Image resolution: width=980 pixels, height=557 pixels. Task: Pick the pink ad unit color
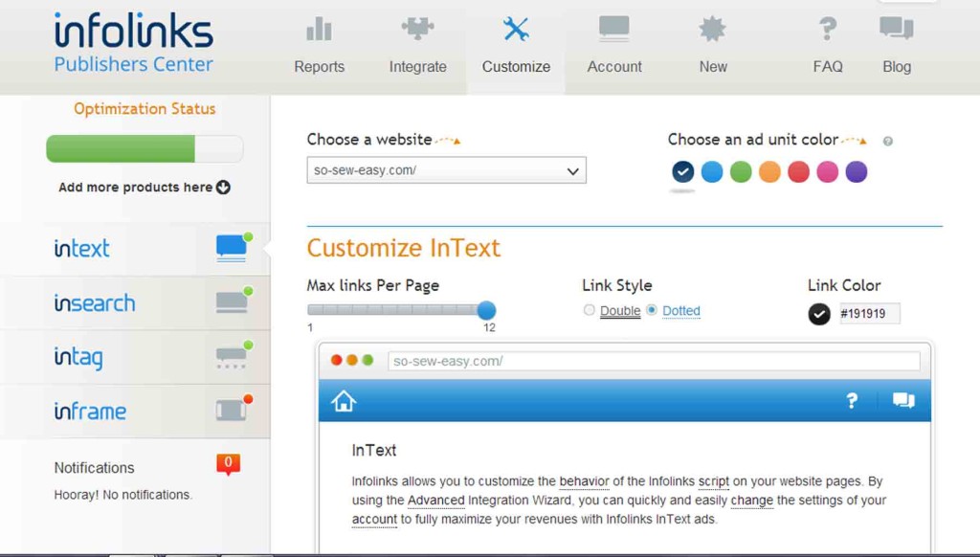click(828, 171)
